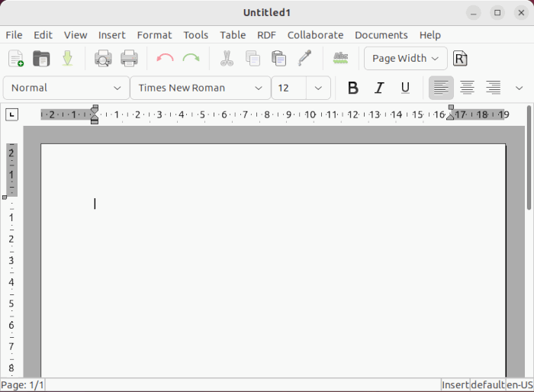The height and width of the screenshot is (392, 534).
Task: Create a new document with toolbar icon
Action: coord(16,58)
